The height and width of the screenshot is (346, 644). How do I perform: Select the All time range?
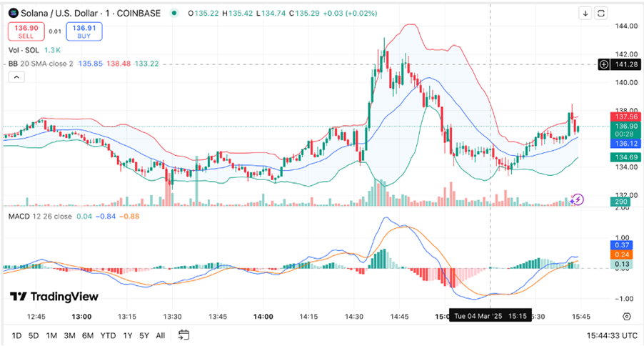161,335
